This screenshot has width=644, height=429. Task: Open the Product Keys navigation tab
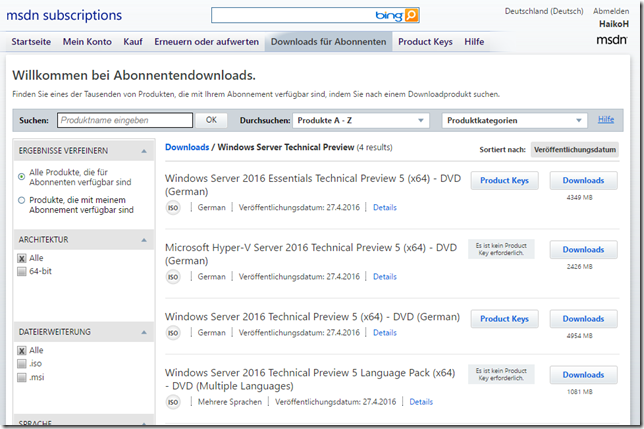tap(425, 42)
